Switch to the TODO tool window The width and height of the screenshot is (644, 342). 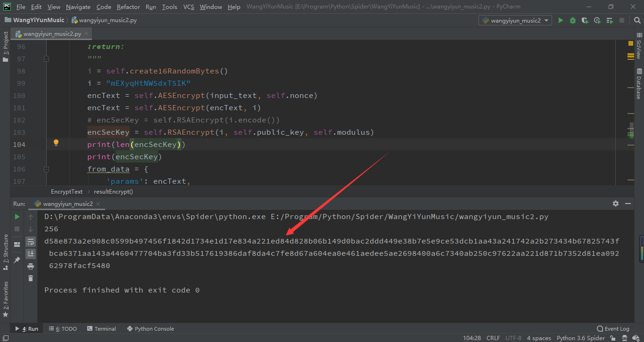pos(63,329)
